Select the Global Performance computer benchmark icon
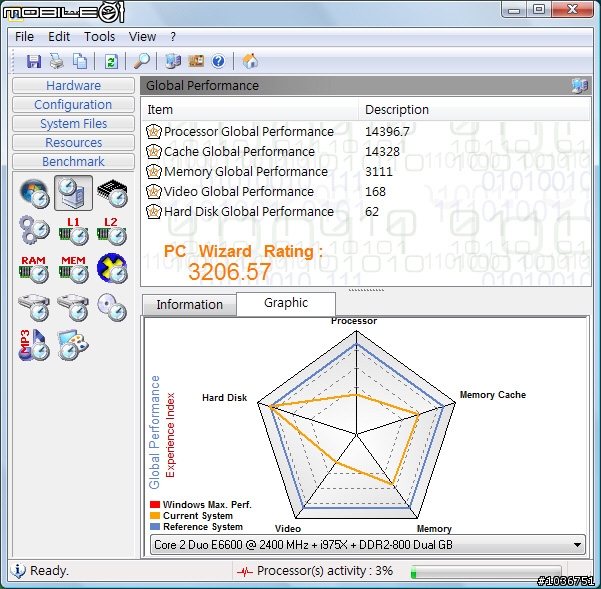601x589 pixels. pos(73,193)
